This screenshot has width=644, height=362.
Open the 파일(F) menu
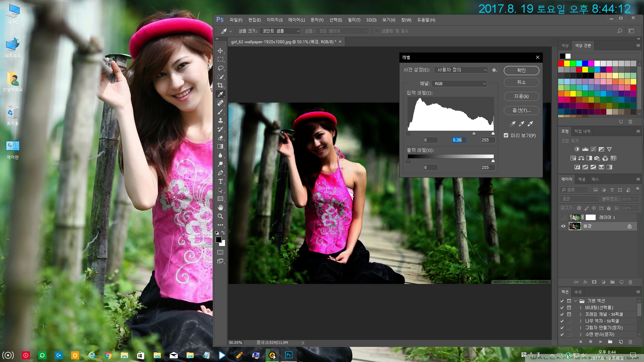point(236,20)
